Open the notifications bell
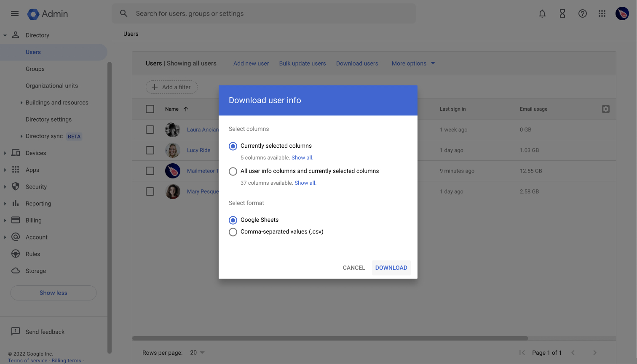The height and width of the screenshot is (364, 637). tap(542, 13)
